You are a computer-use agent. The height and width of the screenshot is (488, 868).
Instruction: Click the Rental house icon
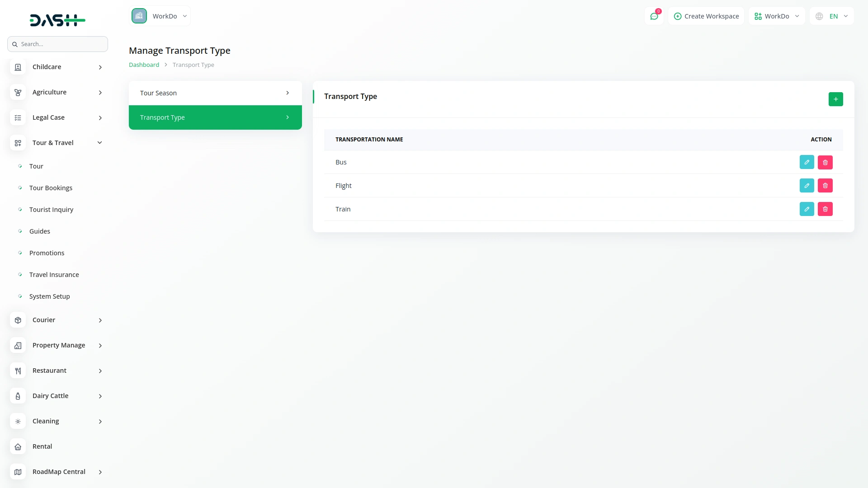(x=18, y=446)
